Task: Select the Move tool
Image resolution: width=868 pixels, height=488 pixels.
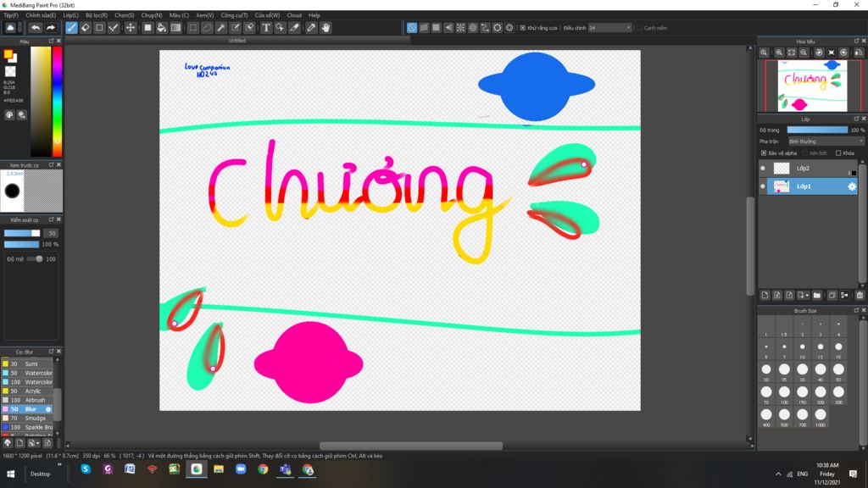Action: point(130,28)
